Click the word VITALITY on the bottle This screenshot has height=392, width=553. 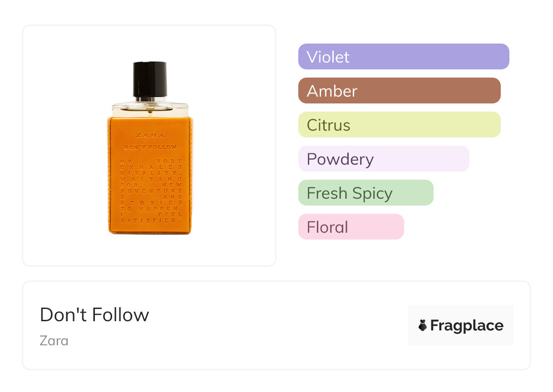(150, 173)
